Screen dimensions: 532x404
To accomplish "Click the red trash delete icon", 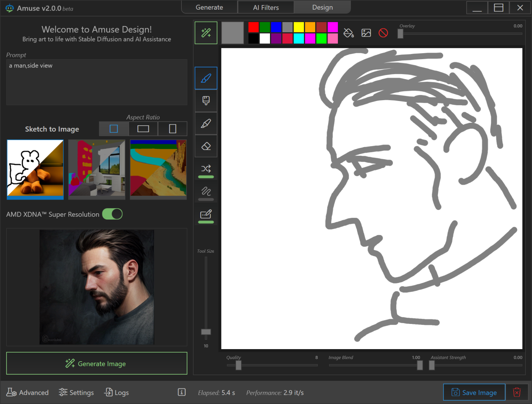I will (517, 392).
